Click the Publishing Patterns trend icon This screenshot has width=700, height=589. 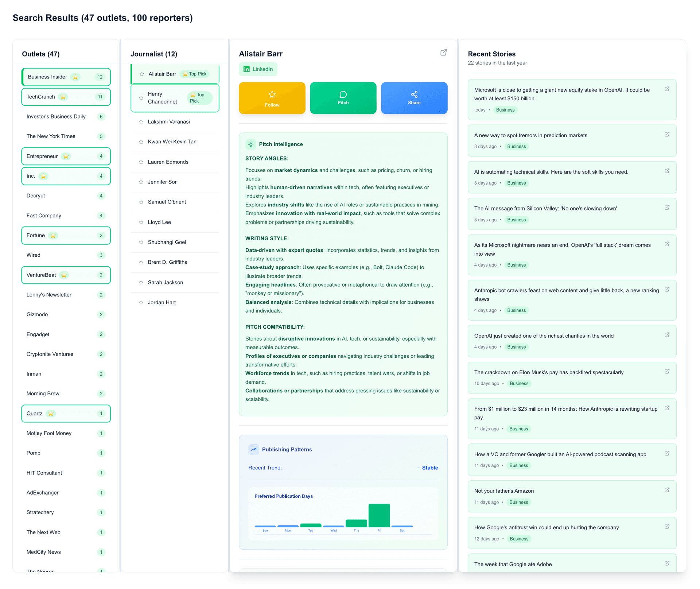[x=254, y=450]
